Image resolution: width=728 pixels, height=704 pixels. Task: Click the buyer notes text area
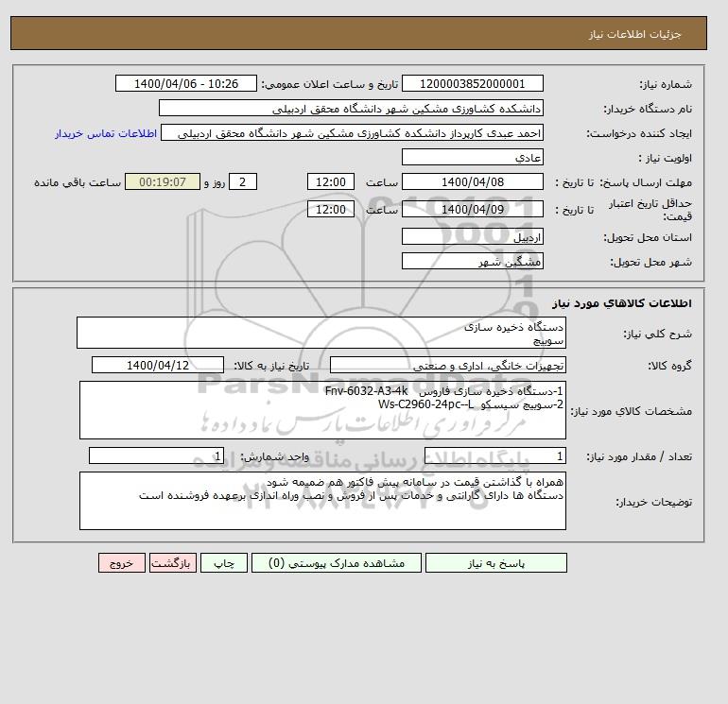(322, 501)
